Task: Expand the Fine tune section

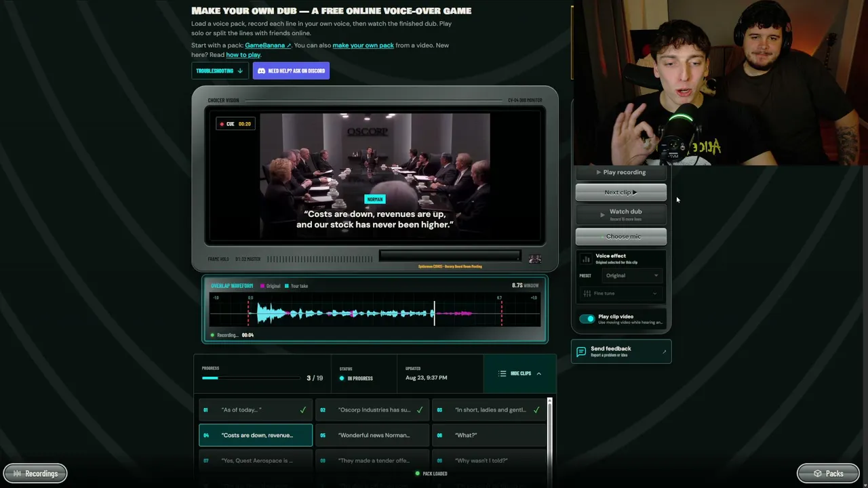Action: point(620,293)
